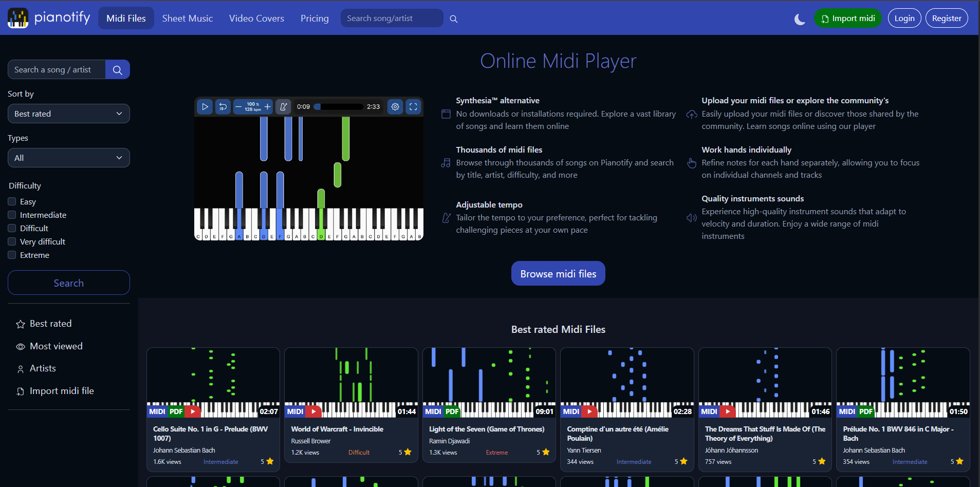Click the restart playback icon
This screenshot has width=980, height=487.
point(223,106)
